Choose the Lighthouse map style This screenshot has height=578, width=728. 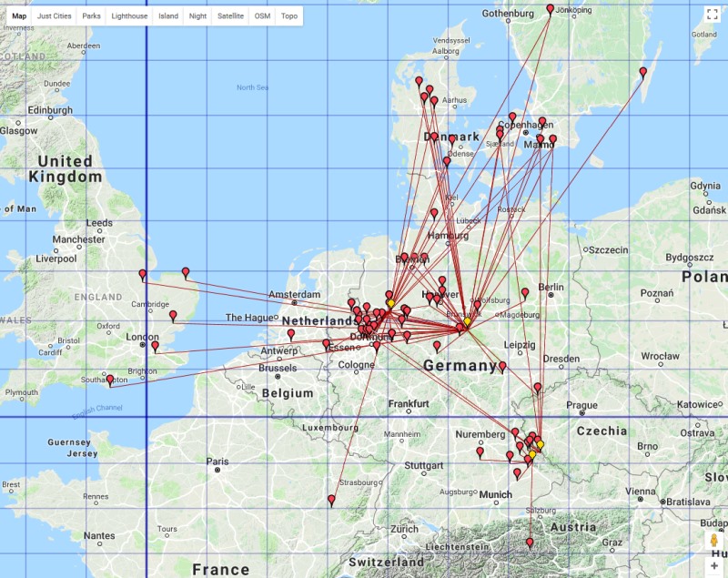[128, 16]
